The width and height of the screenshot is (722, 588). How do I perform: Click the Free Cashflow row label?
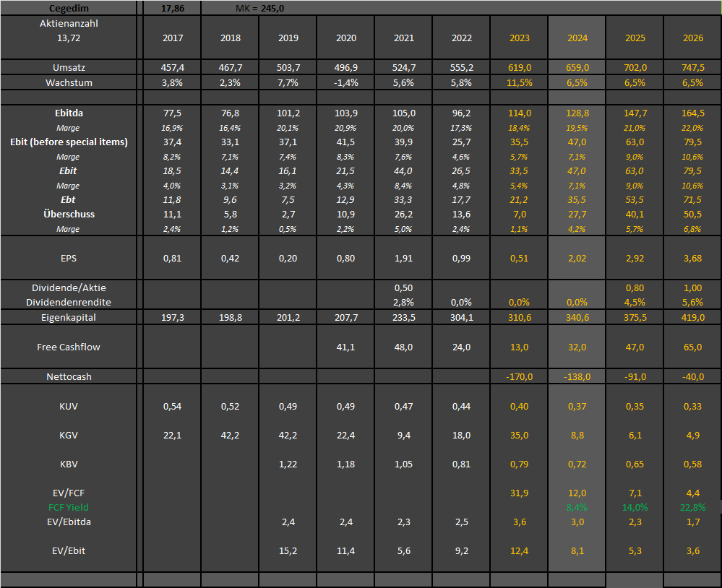[x=69, y=347]
